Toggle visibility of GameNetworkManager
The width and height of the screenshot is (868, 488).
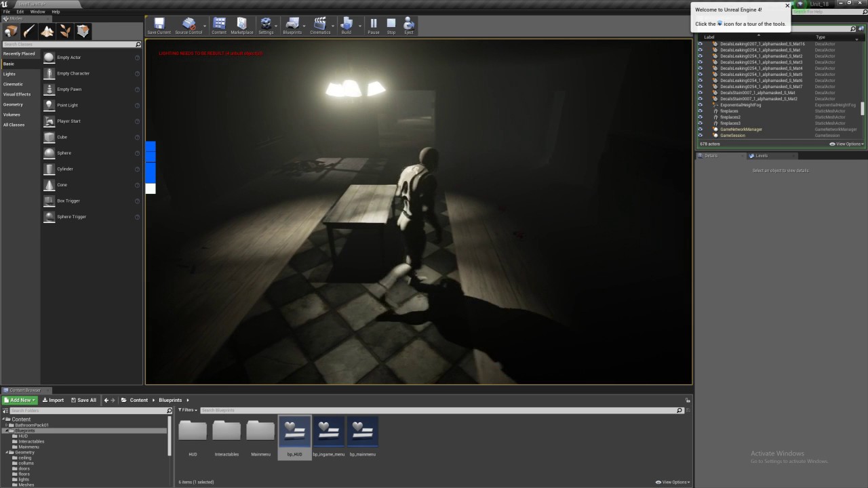701,129
